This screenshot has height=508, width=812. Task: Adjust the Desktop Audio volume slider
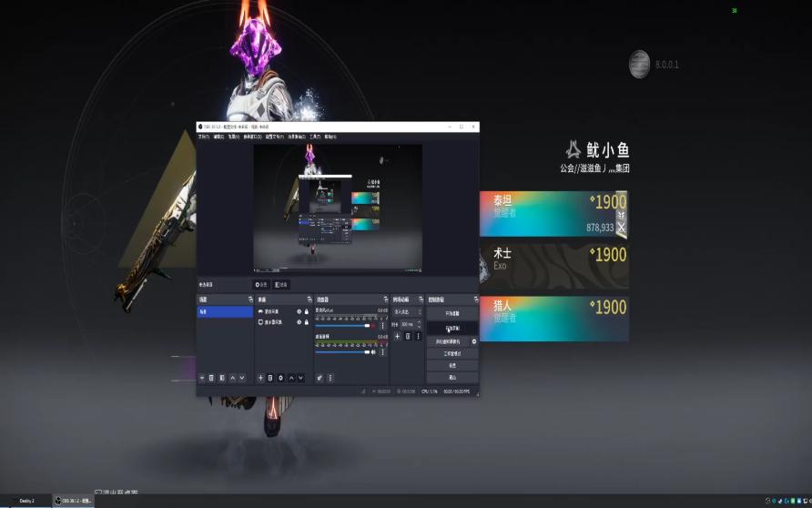(x=342, y=352)
